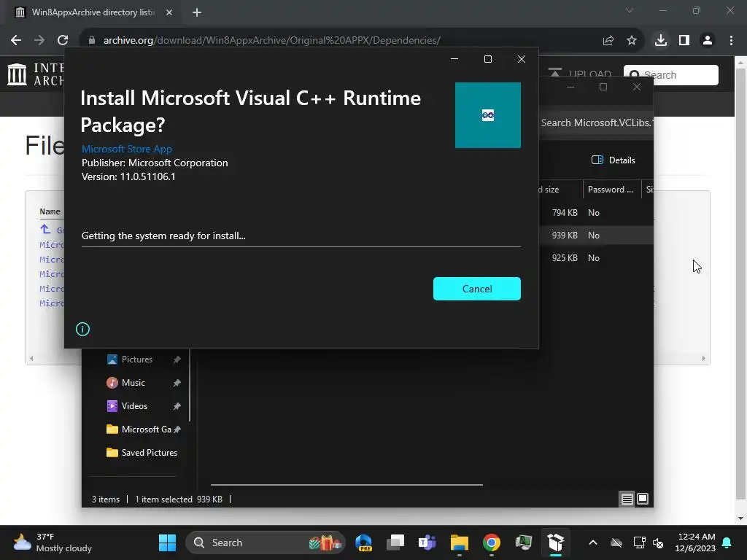Image resolution: width=747 pixels, height=560 pixels.
Task: Open Pictures in Explorer sidebar
Action: [x=136, y=359]
